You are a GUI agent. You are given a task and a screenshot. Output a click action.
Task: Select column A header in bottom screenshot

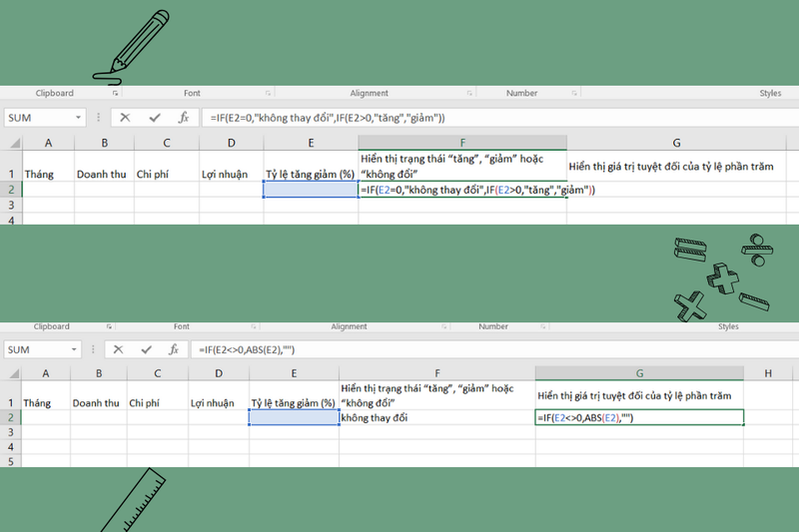(46, 373)
